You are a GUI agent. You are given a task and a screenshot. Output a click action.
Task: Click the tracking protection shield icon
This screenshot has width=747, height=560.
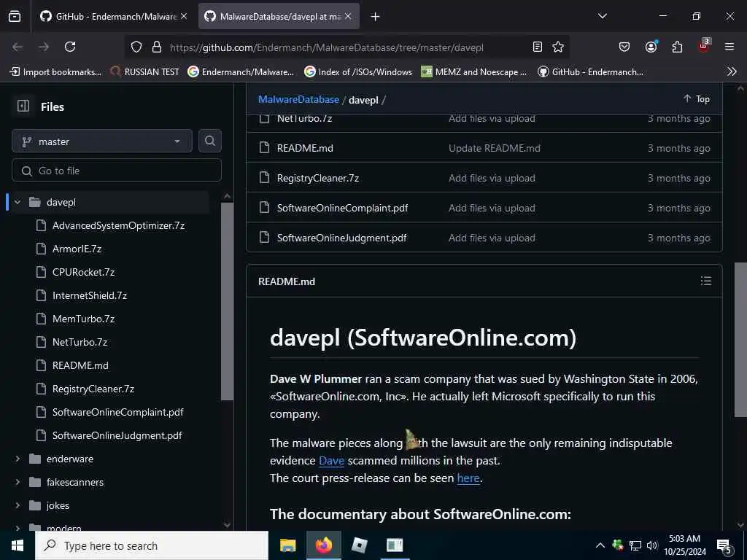[x=136, y=47]
